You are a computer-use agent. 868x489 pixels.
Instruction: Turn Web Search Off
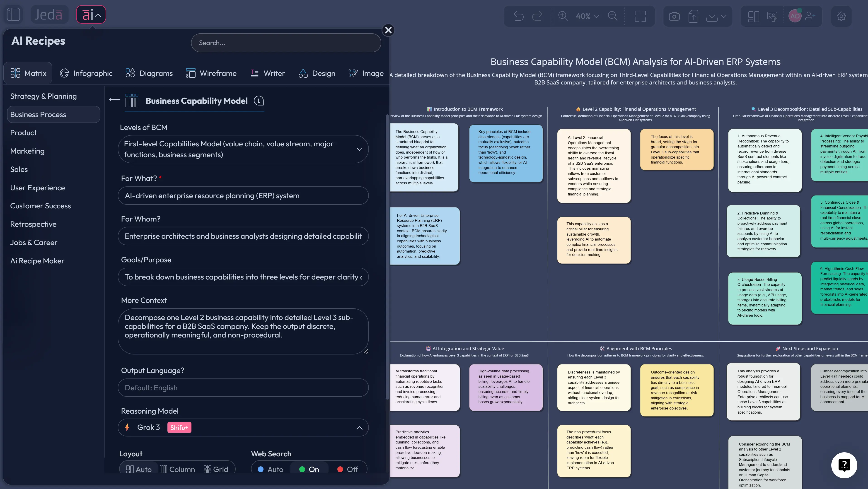[x=348, y=469]
